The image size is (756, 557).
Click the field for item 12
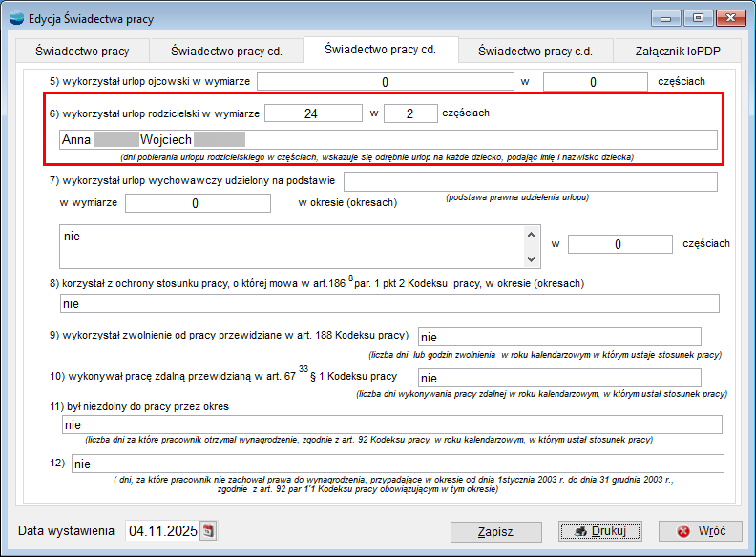click(x=397, y=464)
